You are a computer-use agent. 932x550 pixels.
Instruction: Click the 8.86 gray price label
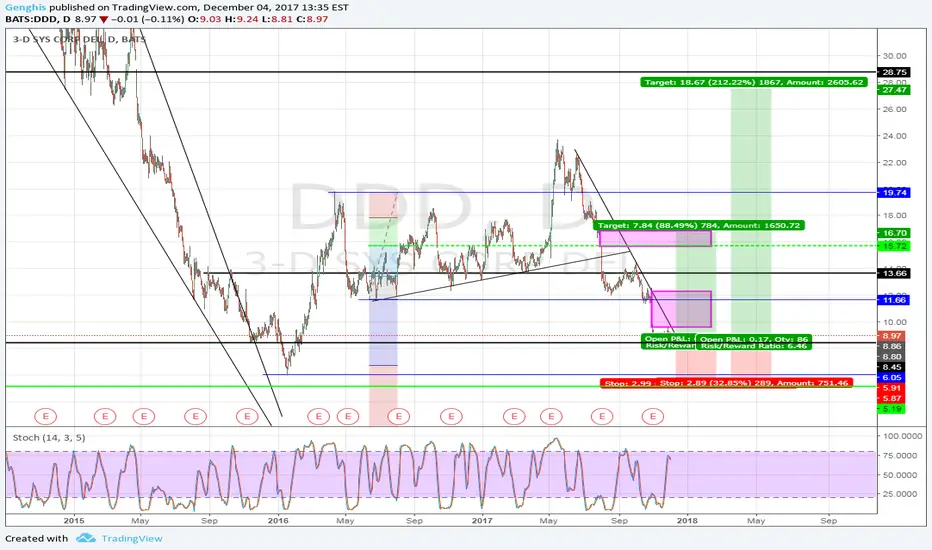point(892,346)
